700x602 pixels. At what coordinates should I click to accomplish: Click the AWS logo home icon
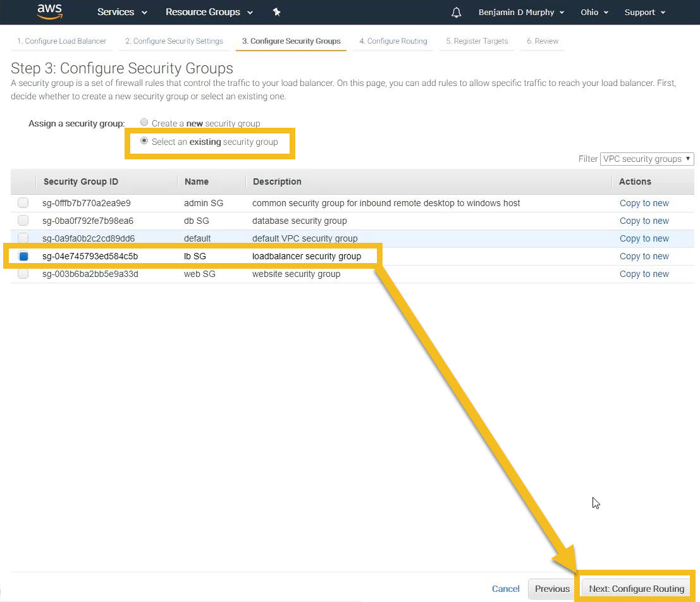[49, 11]
